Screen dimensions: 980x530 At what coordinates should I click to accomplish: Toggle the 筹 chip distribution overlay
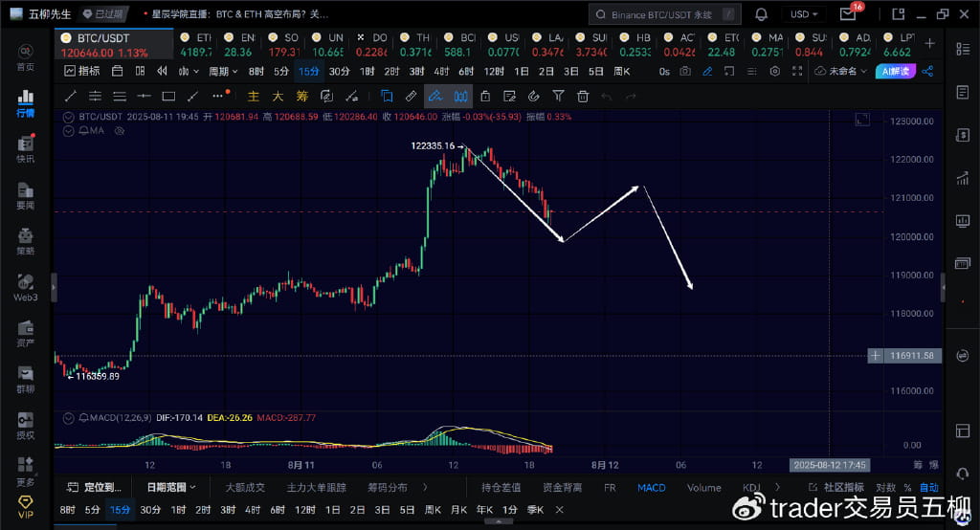click(x=302, y=97)
